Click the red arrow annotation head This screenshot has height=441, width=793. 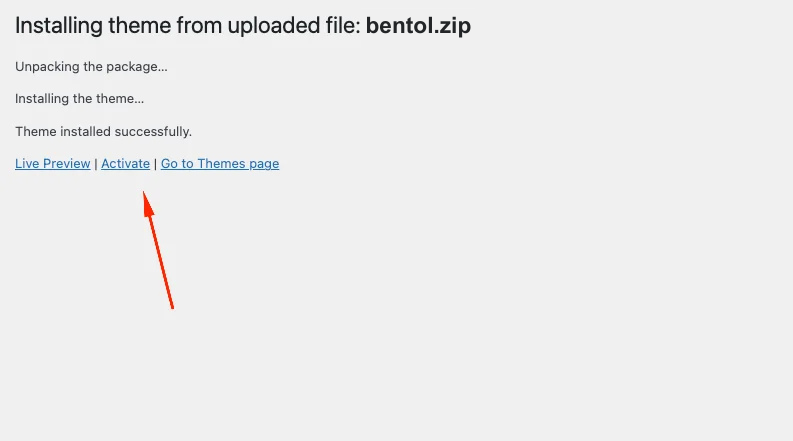(148, 203)
